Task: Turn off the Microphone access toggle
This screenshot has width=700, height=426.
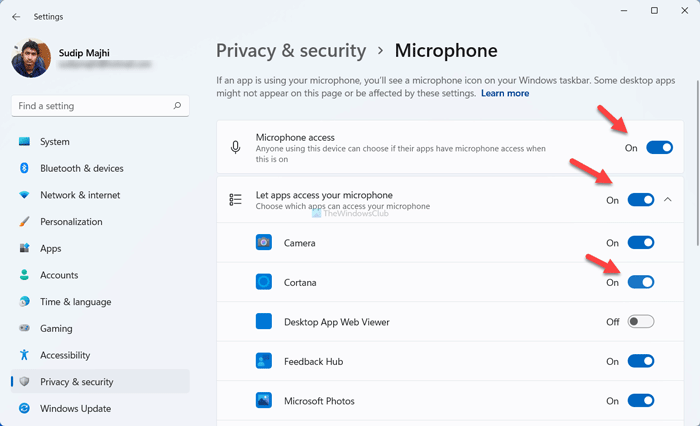Action: pos(659,147)
